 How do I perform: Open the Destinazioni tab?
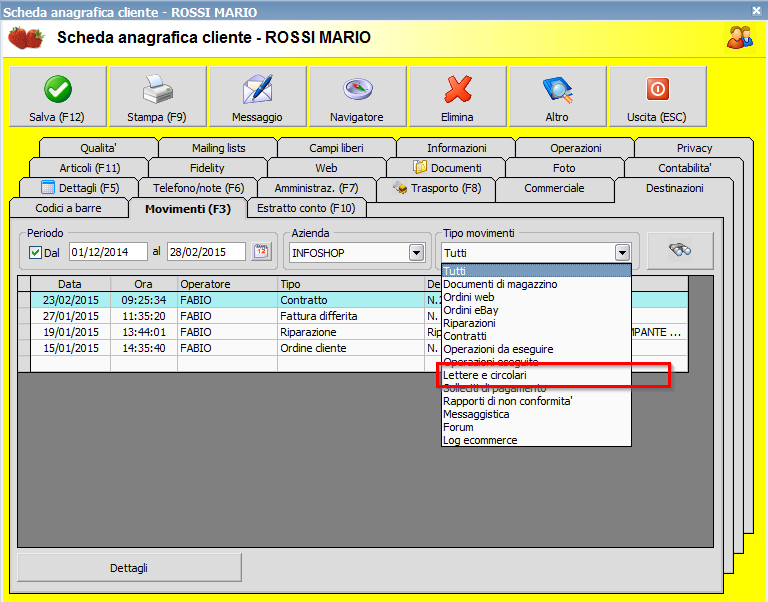[x=674, y=188]
